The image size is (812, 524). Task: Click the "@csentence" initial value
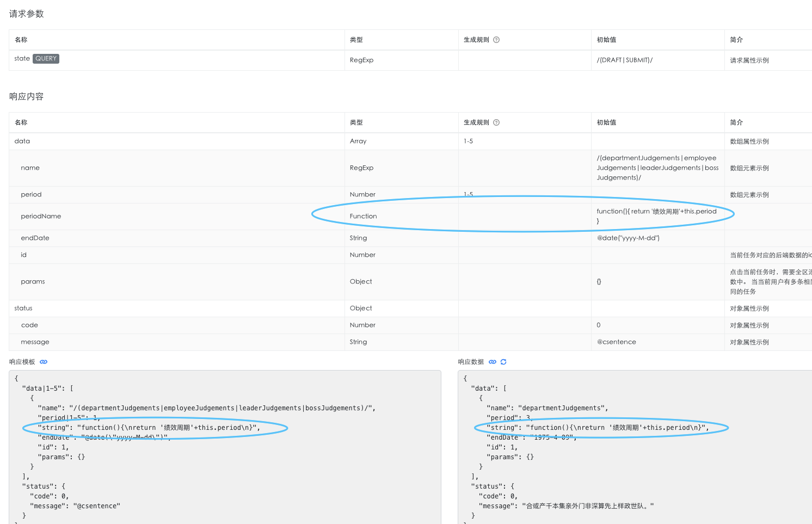pos(616,342)
